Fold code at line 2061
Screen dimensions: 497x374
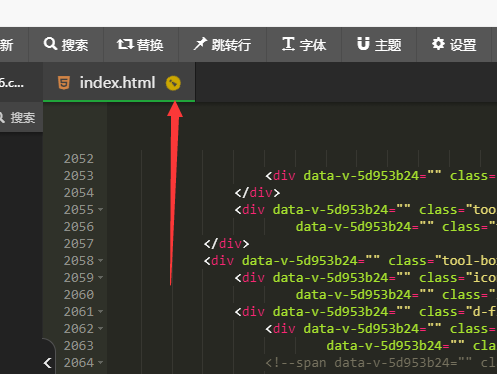(x=101, y=312)
